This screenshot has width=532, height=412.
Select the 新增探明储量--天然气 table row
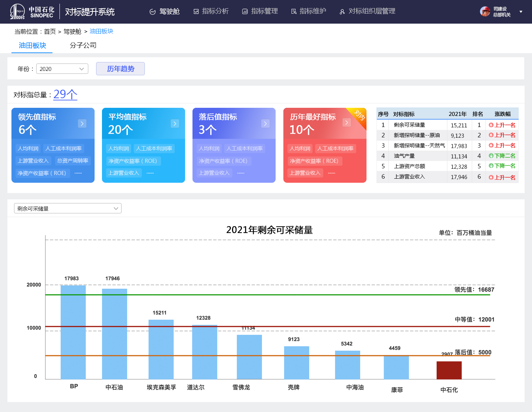pos(447,145)
